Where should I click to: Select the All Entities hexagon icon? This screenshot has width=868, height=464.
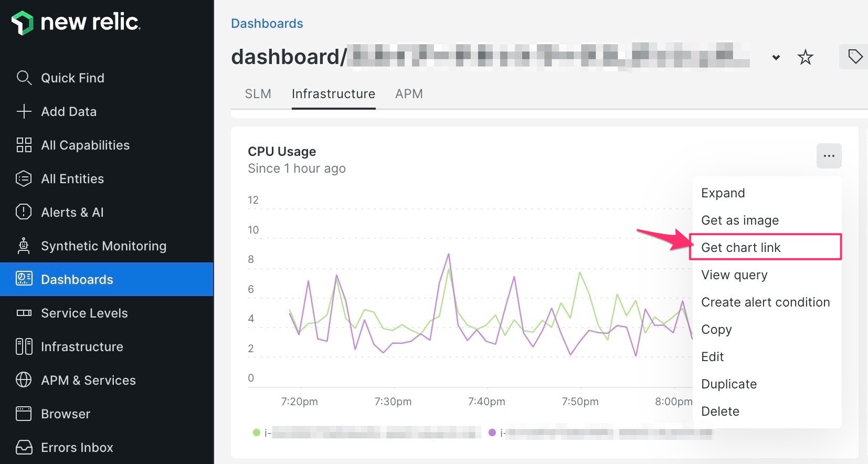24,178
